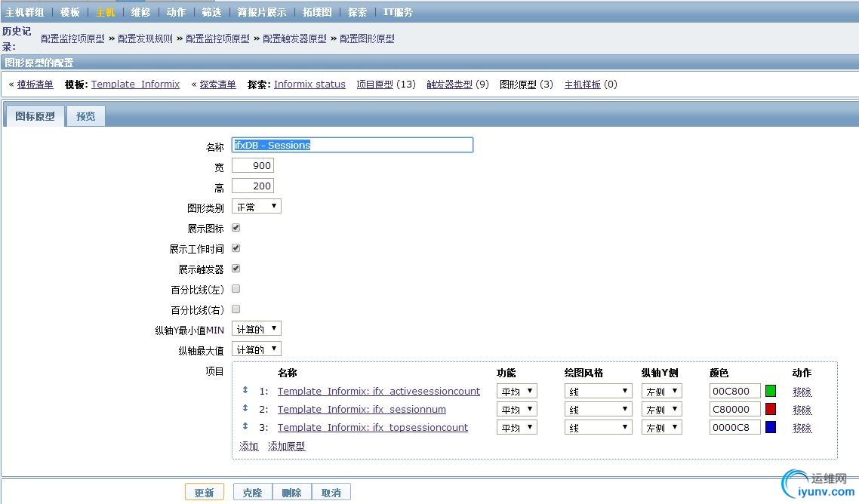Click the 00C800 color code field
This screenshot has width=859, height=504.
(734, 391)
